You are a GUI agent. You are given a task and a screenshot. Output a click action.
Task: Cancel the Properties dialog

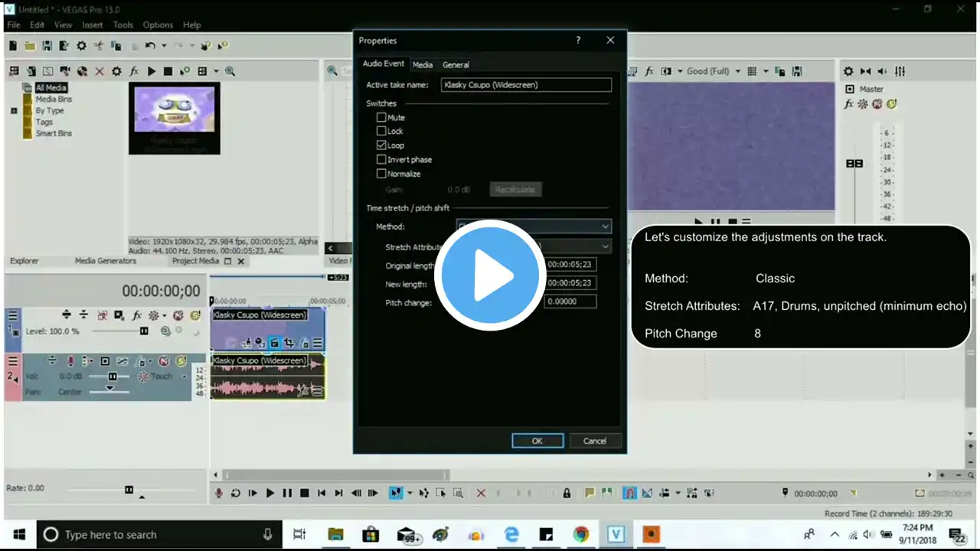pyautogui.click(x=595, y=441)
